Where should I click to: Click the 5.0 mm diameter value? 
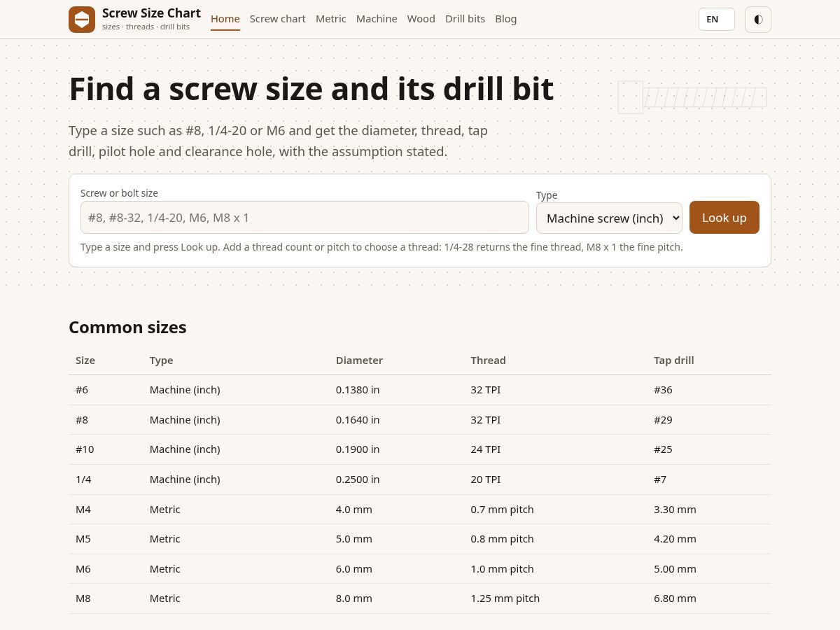click(x=354, y=539)
